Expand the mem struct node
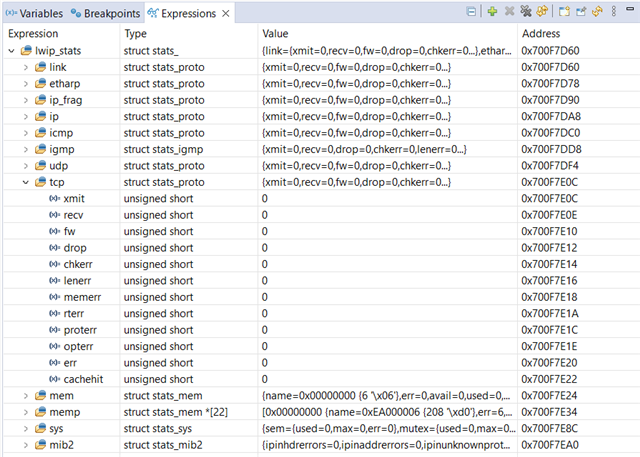 pyautogui.click(x=26, y=396)
